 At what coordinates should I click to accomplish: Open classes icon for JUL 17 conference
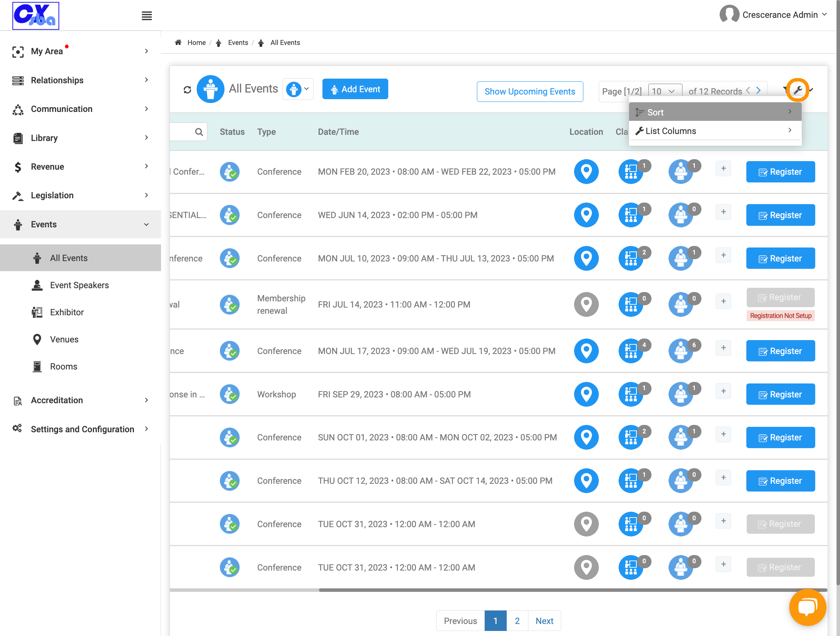pyautogui.click(x=631, y=351)
